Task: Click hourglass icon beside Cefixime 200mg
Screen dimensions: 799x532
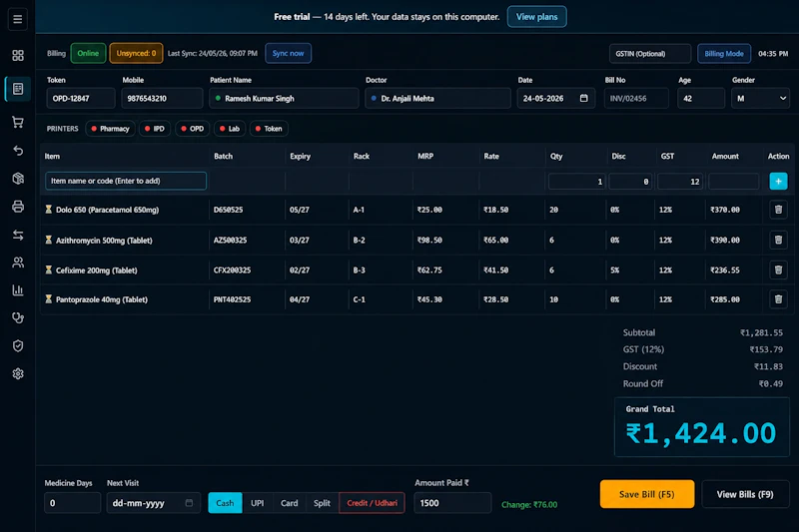Action: (x=48, y=269)
